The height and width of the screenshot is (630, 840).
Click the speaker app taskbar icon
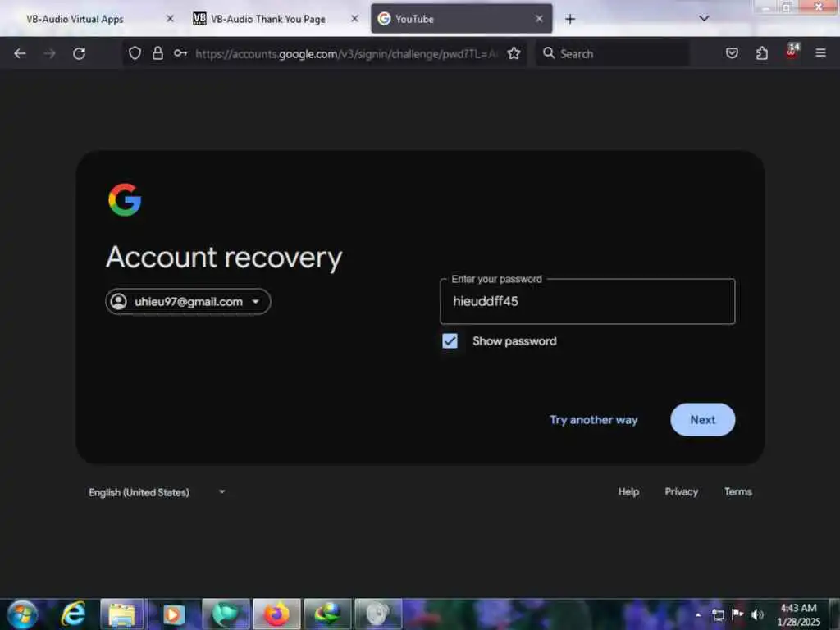(378, 614)
